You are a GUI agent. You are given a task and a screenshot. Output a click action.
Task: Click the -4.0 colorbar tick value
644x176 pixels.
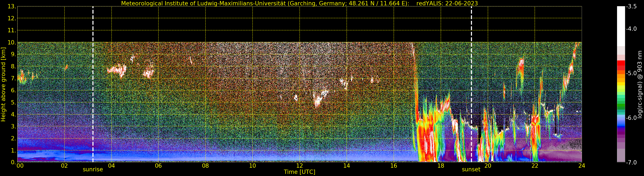[631, 29]
